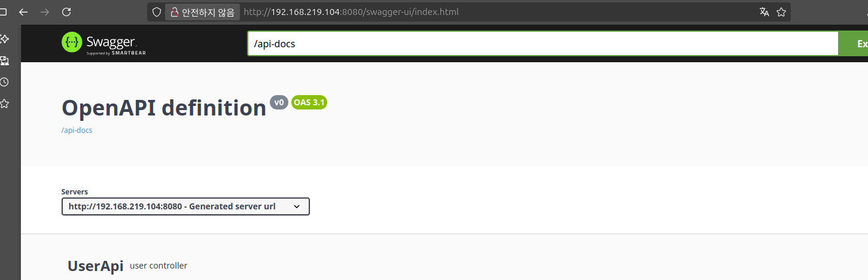Reload the Swagger UI page
The image size is (868, 280).
click(66, 11)
